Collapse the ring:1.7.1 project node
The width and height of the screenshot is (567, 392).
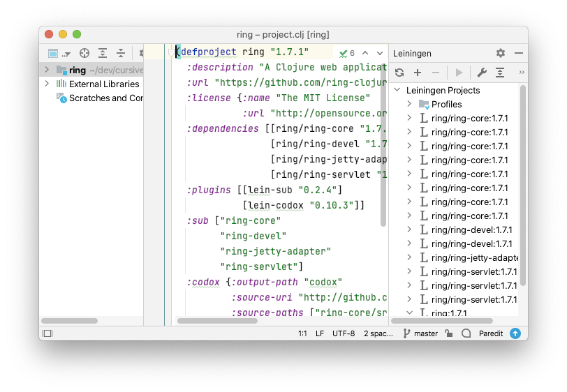(x=409, y=312)
